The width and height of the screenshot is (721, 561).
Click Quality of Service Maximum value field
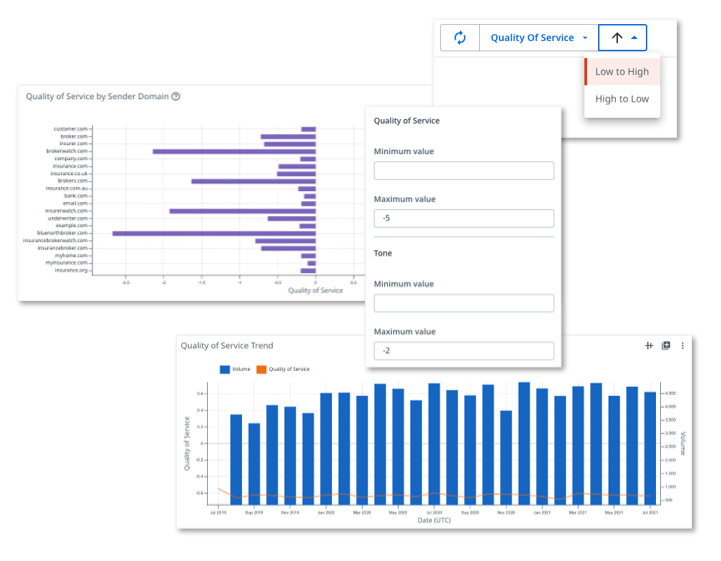click(463, 218)
